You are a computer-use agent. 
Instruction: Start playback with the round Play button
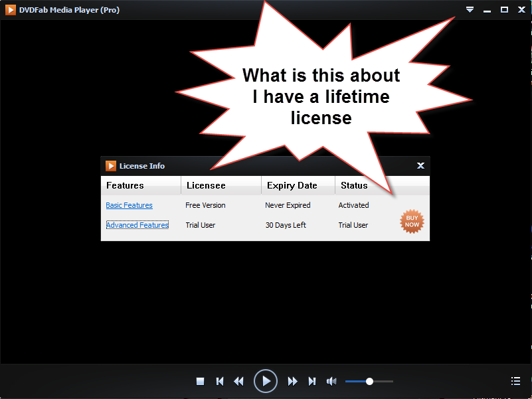(x=266, y=381)
